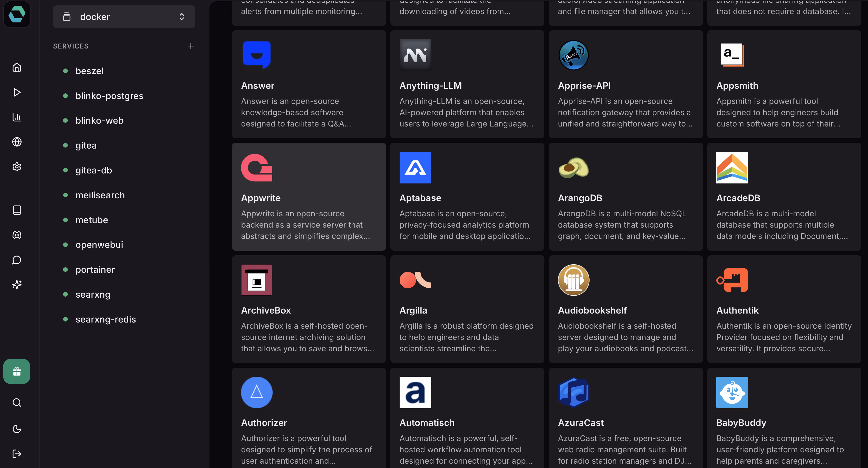
Task: Open the Appwrite template card
Action: coord(309,197)
